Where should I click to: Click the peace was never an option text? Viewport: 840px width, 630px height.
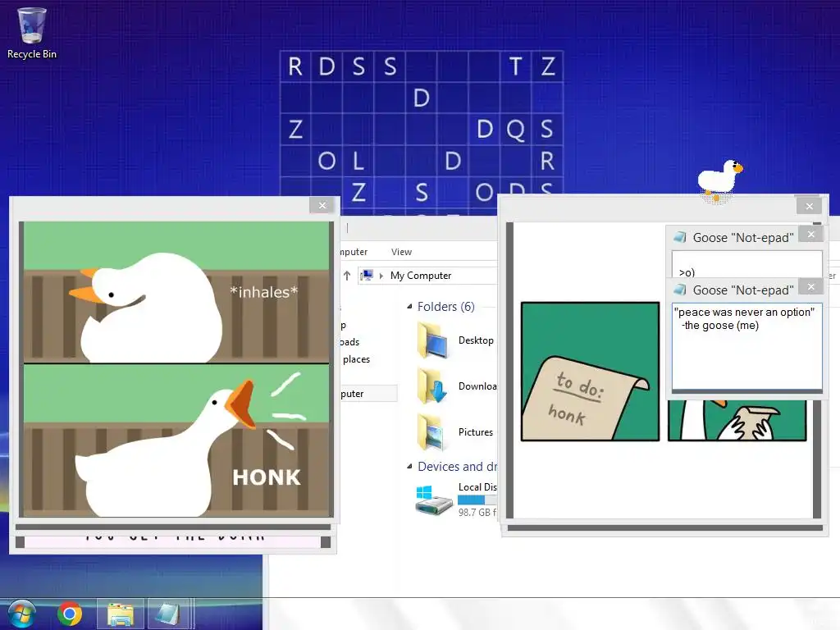point(744,313)
